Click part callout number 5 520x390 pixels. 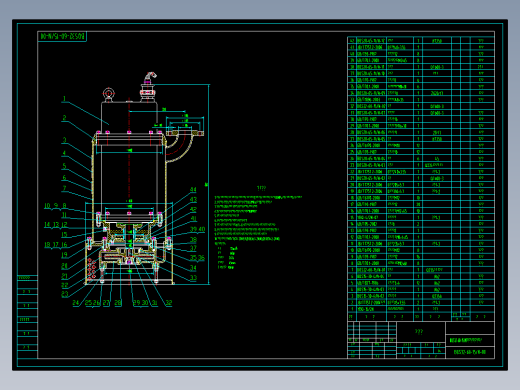pos(64,166)
